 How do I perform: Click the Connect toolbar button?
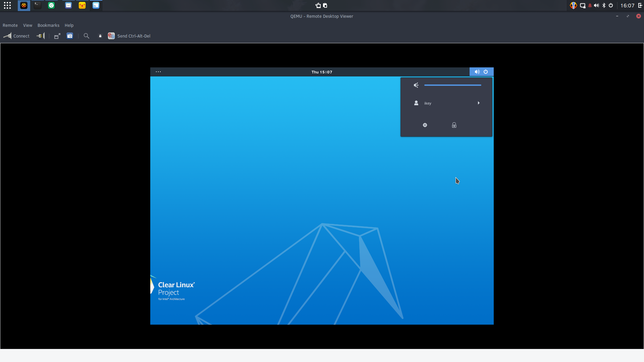[x=16, y=36]
